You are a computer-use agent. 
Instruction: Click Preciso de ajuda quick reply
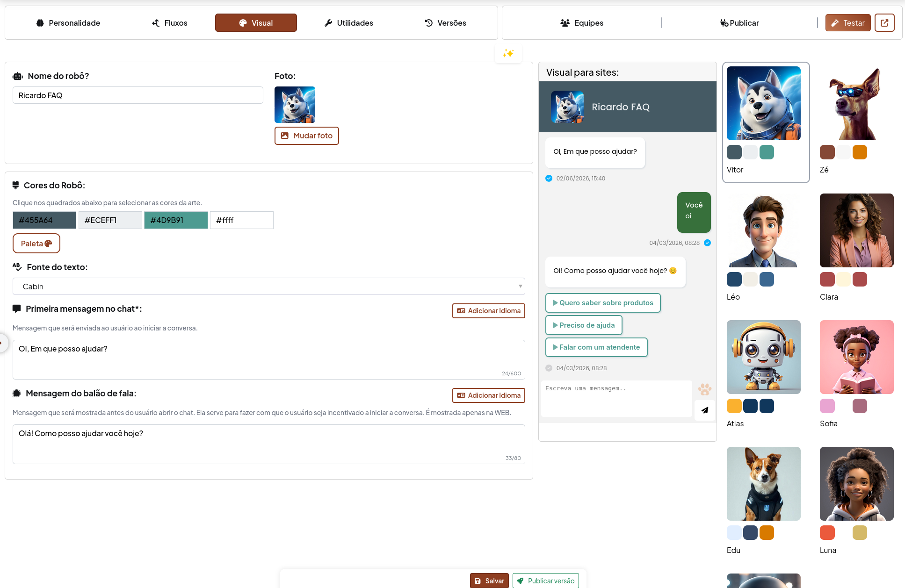[584, 325]
